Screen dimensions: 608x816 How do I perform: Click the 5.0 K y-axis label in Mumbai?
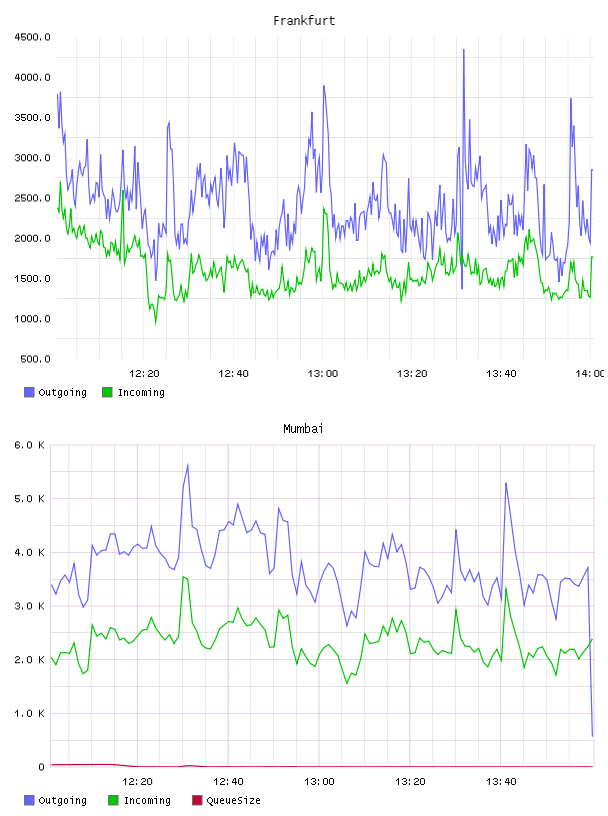(30, 499)
